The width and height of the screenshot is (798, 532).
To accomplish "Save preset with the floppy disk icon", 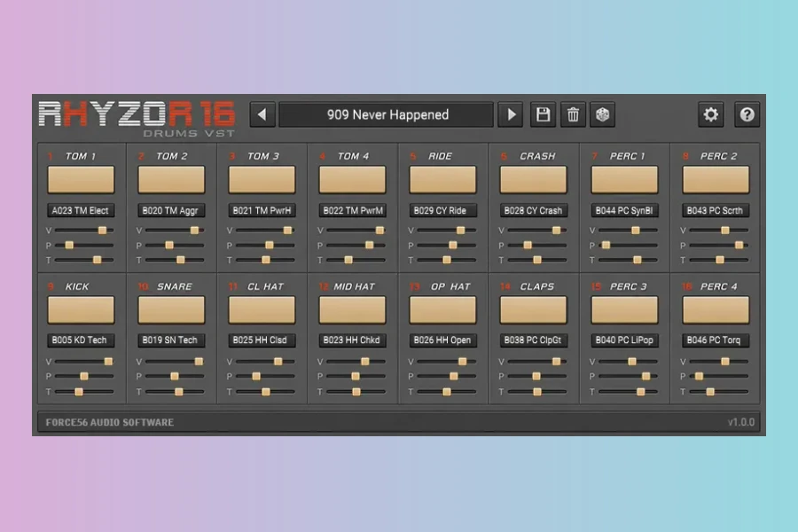I will (x=543, y=114).
